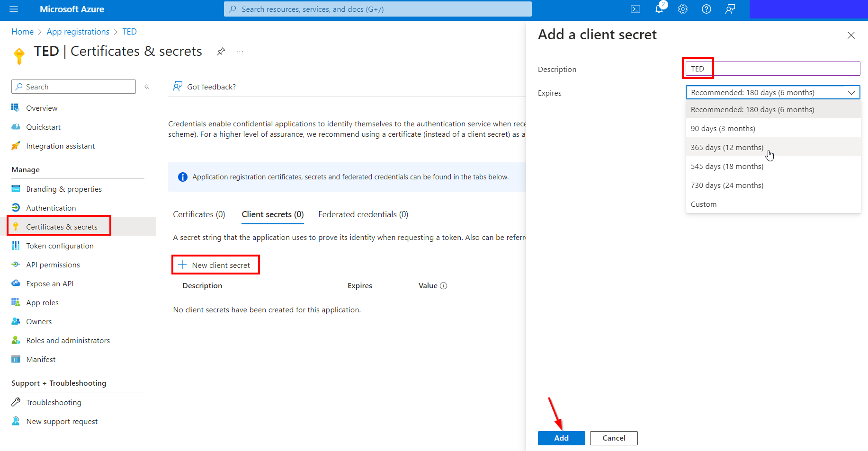
Task: Click the Description column header
Action: tap(202, 286)
